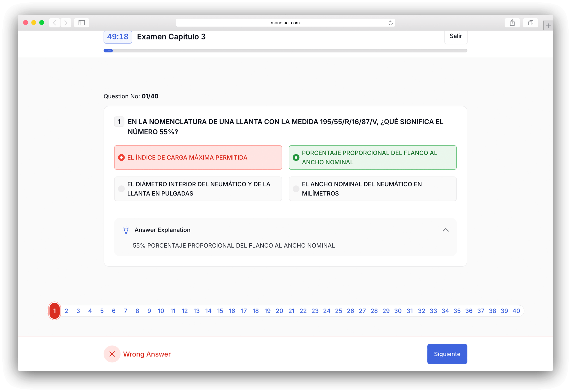Select option EL DIÁMETRO INTERIOR DEL NEUMÁTICO

point(198,189)
